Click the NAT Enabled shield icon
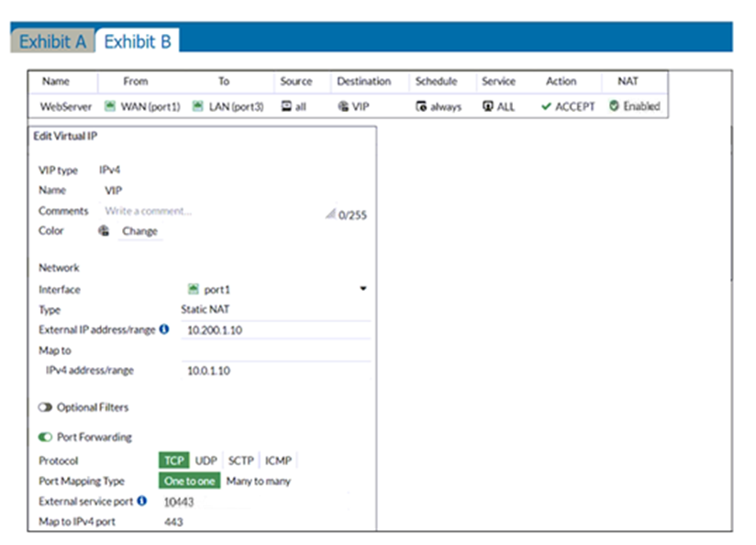This screenshot has width=756, height=545. tap(614, 106)
